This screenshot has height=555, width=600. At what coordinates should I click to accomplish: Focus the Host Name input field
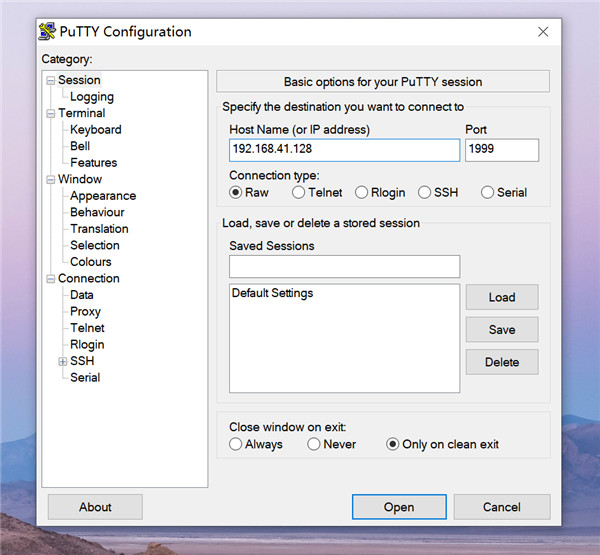click(344, 150)
